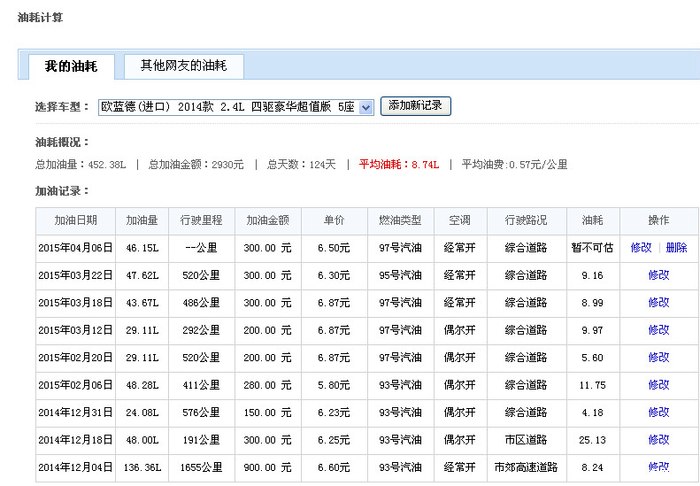Edit the 2014年12月31日 fuel record
Screen dimensions: 700x486
coord(658,412)
